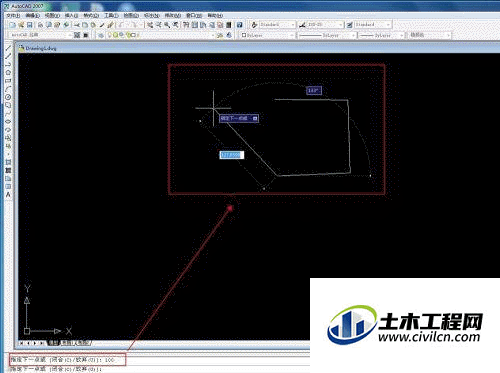This screenshot has height=373, width=500.
Task: Open the Draw menu
Action: pos(131,16)
